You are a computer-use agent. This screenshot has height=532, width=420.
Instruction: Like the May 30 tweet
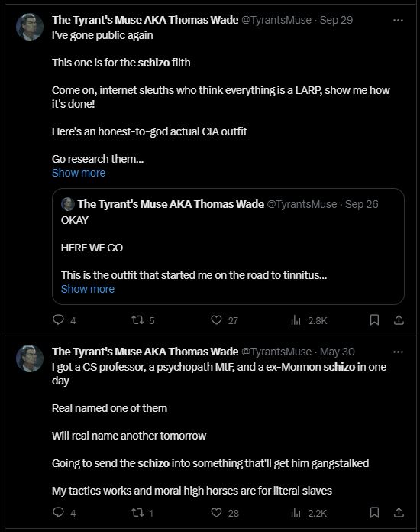[225, 512]
